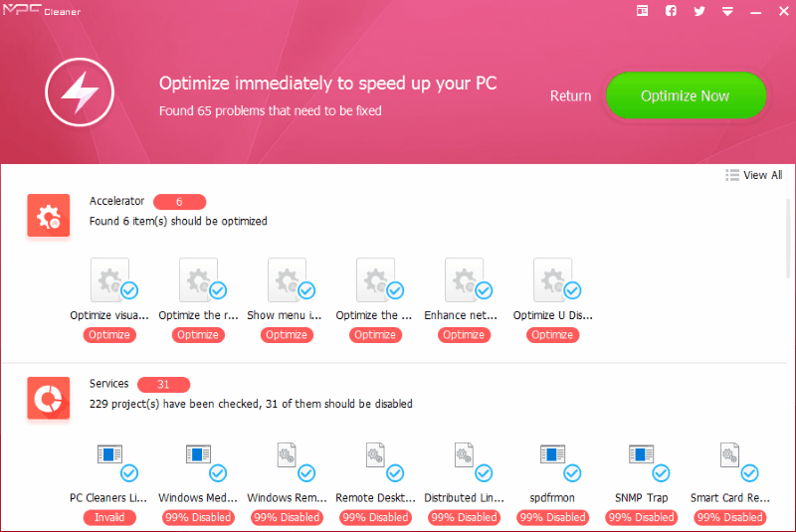
Task: Select the Remote Deskt... service icon
Action: (375, 454)
